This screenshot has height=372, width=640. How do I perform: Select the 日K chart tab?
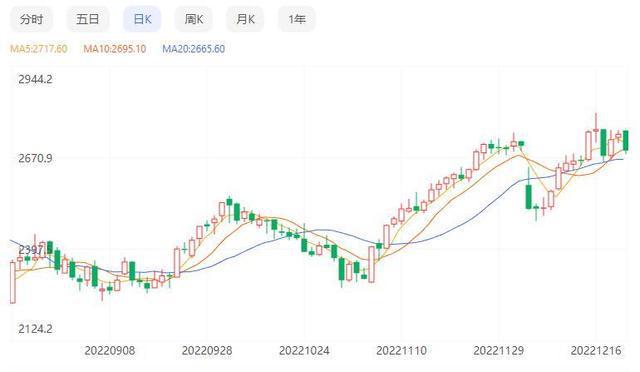tap(142, 19)
